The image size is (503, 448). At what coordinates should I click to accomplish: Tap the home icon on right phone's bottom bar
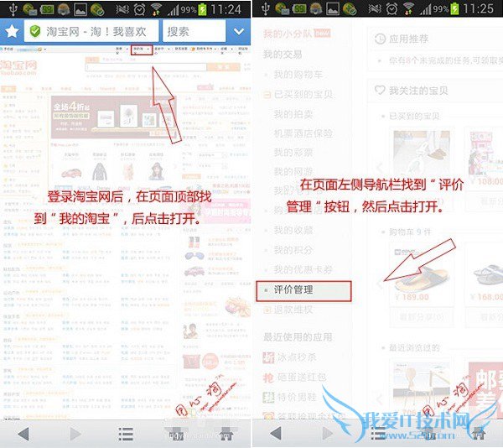pyautogui.click(x=479, y=434)
